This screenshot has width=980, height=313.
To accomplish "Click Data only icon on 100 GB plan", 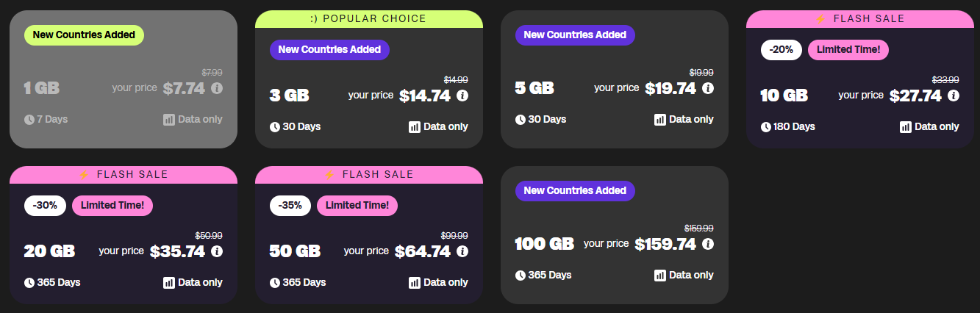I will click(660, 276).
